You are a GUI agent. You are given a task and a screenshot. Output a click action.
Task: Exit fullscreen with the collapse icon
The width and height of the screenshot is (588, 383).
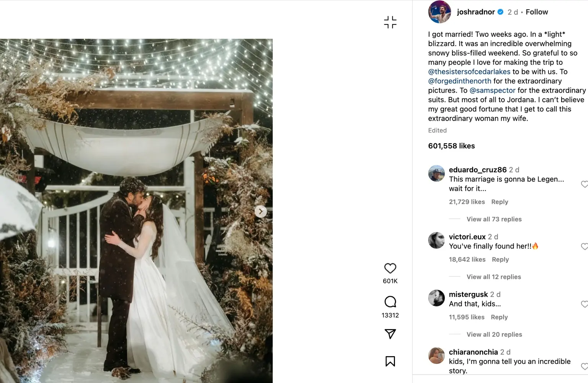click(x=390, y=22)
